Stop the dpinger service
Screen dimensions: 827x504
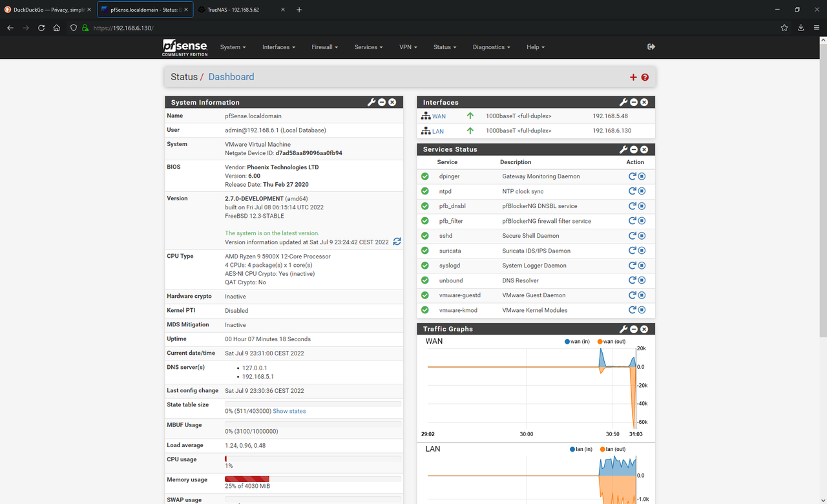coord(642,176)
